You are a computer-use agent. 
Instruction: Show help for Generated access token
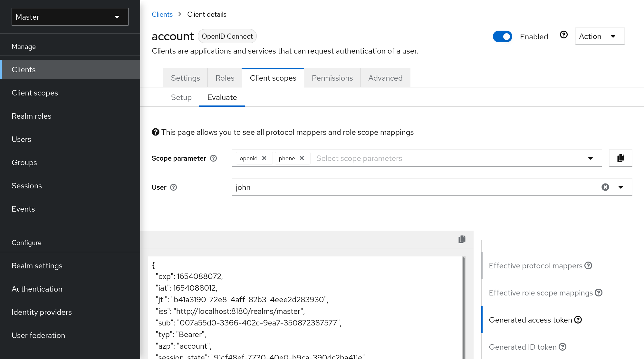point(578,320)
